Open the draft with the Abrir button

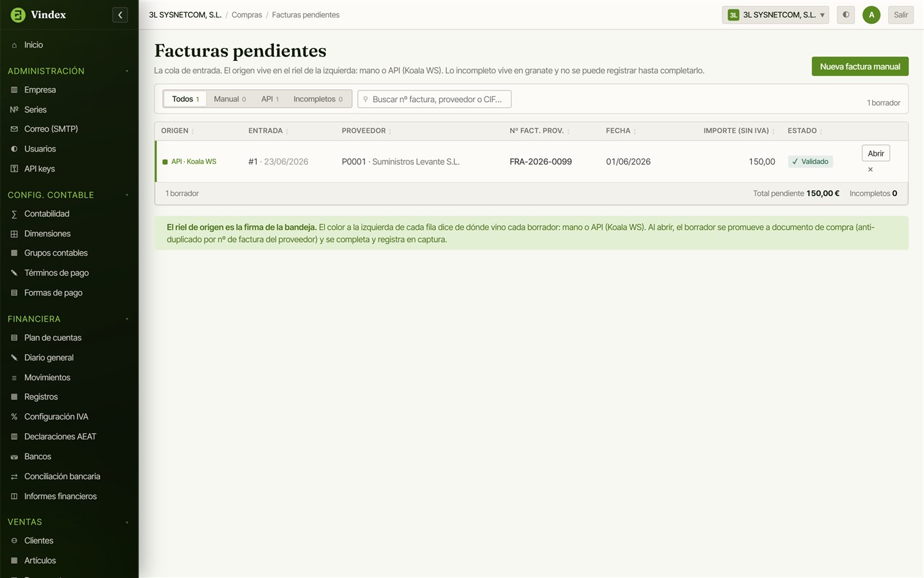coord(876,153)
